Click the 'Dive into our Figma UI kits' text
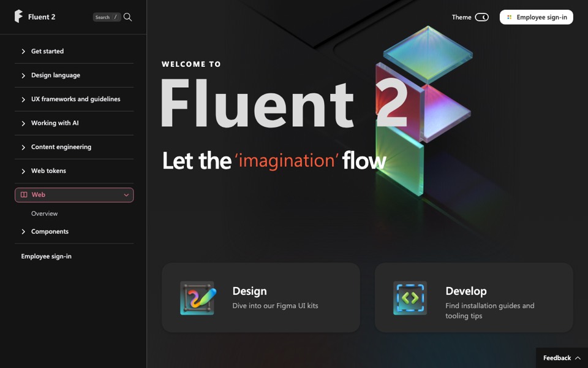Screen dimensions: 588x368 [275, 305]
